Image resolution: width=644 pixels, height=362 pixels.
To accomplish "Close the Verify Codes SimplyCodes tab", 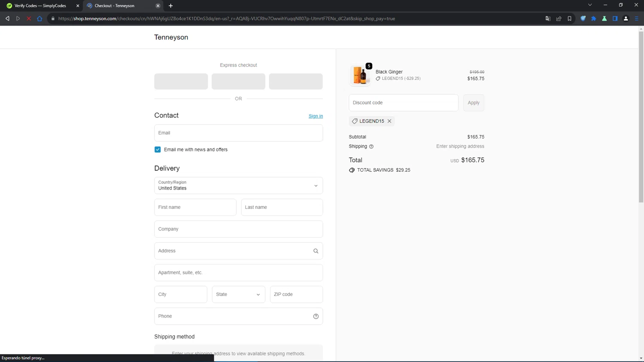I will click(78, 6).
